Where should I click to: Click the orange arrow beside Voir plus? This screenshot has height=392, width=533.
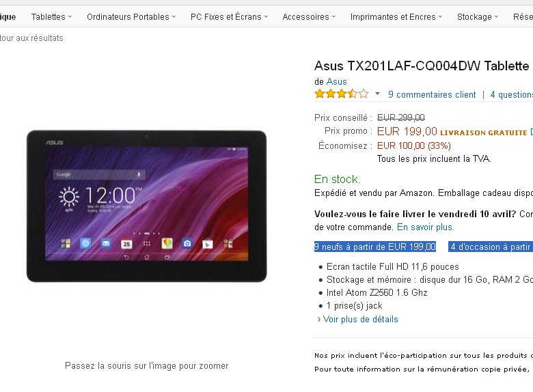(x=319, y=320)
